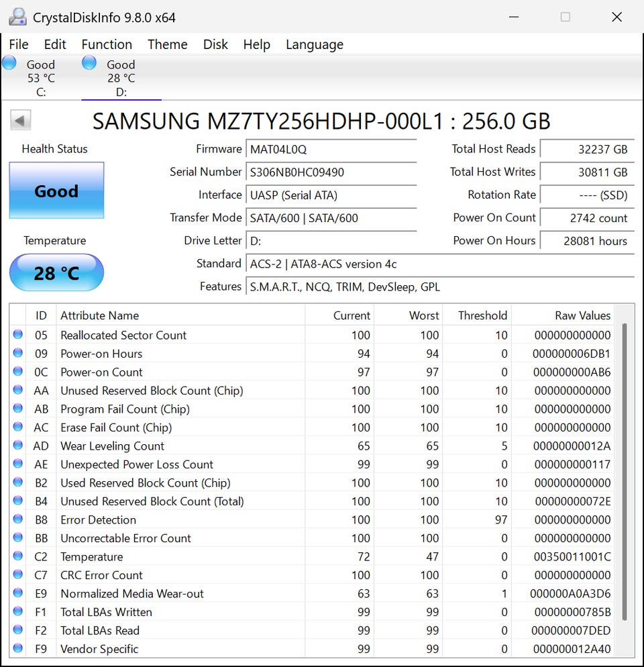The height and width of the screenshot is (667, 644).
Task: Click raw value 000000A0A3D6
Action: tap(570, 593)
